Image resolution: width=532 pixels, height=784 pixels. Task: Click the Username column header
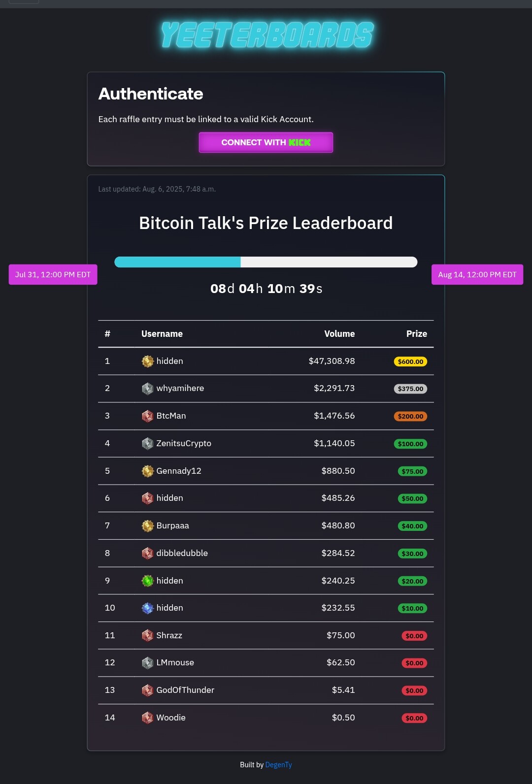click(x=162, y=334)
